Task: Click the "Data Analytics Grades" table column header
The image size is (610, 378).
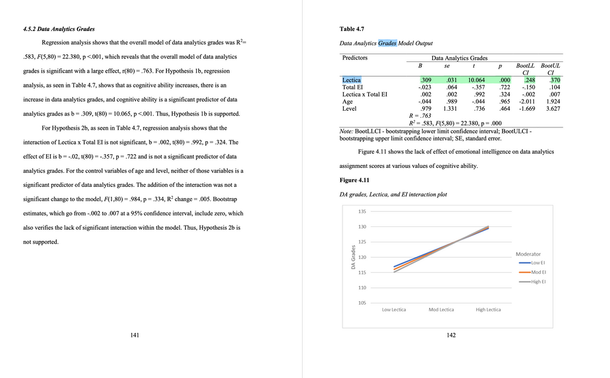Action: [459, 58]
